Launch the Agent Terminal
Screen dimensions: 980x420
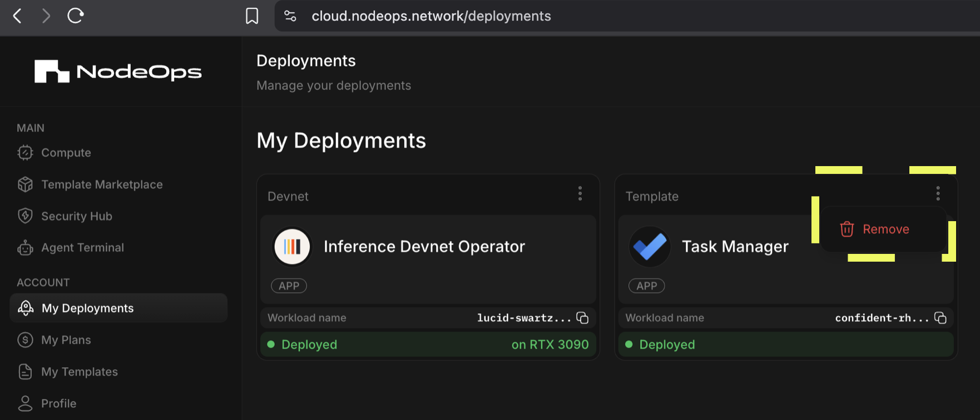coord(82,248)
